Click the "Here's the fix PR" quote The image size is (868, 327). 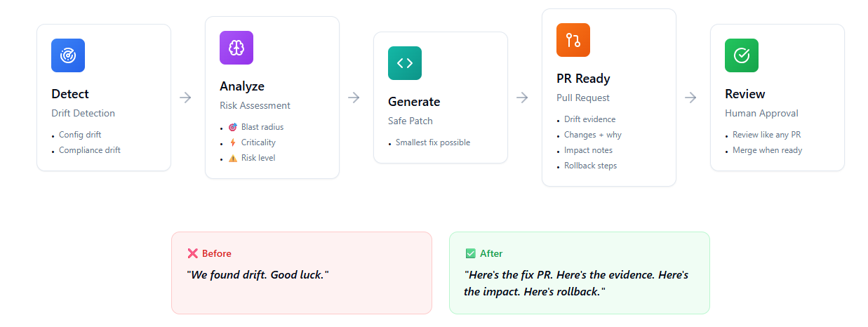pos(576,283)
